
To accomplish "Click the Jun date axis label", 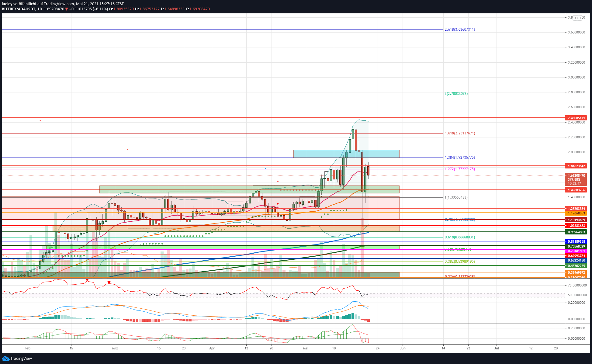I will [403, 348].
